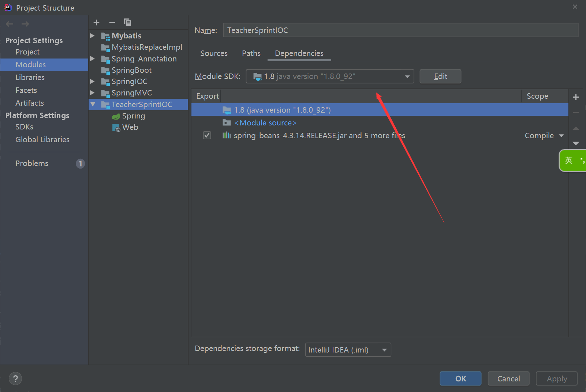Expand the Mybatis module node
This screenshot has width=586, height=392.
(93, 36)
